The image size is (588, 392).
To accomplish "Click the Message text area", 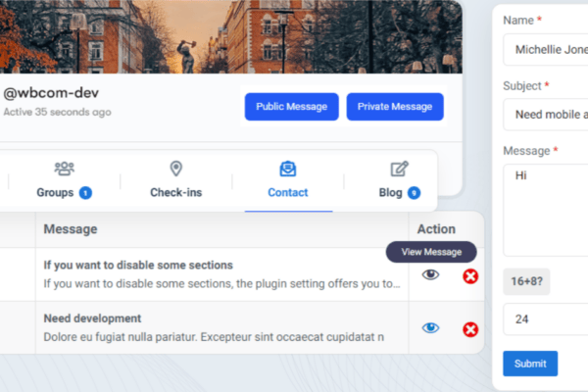I will [x=546, y=210].
